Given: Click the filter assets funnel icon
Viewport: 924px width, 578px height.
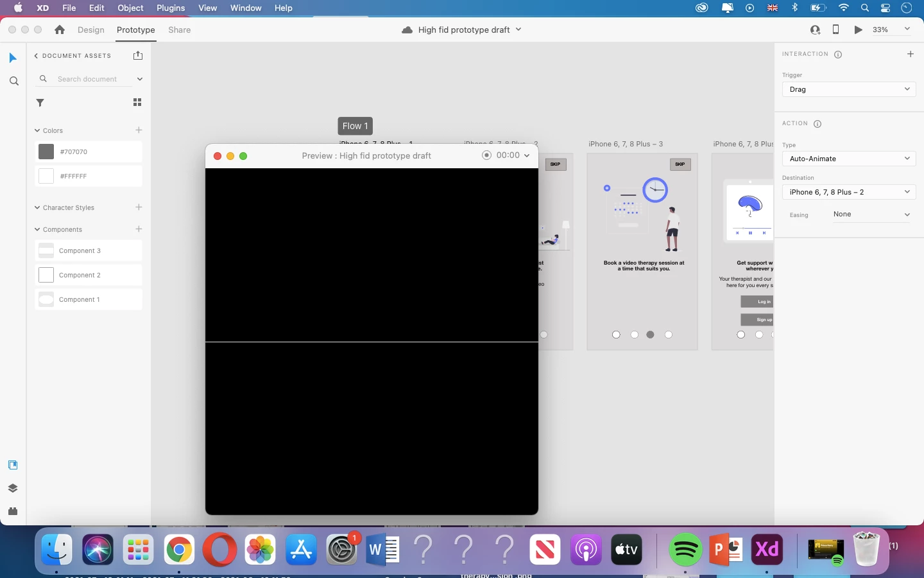Looking at the screenshot, I should [x=40, y=103].
